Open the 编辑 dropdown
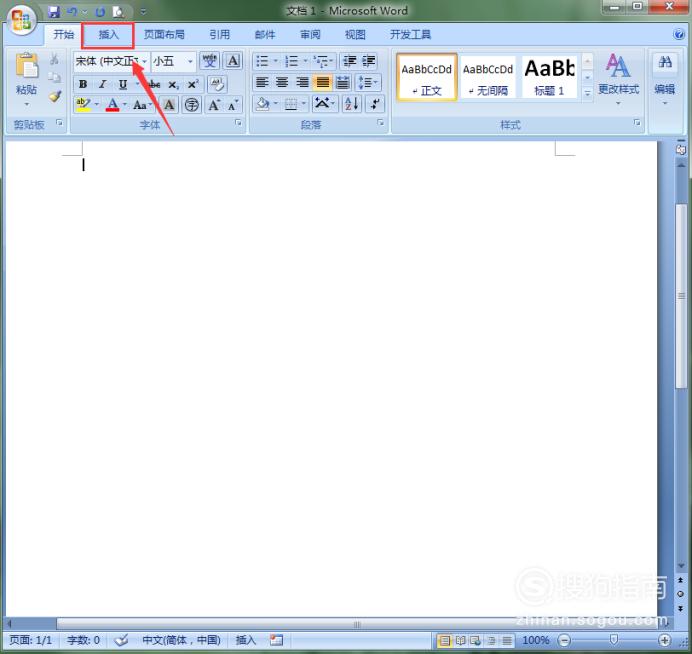This screenshot has width=692, height=654. pos(665,79)
